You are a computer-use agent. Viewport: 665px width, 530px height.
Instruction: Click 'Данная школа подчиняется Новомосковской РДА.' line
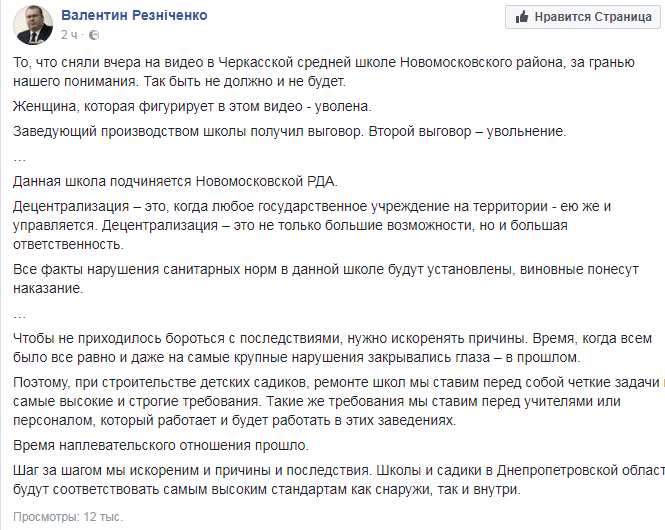tap(176, 181)
